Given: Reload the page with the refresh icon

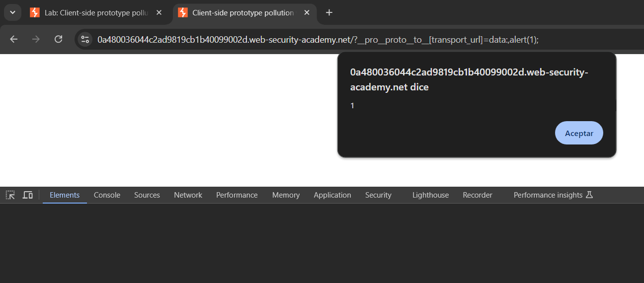Looking at the screenshot, I should click(x=58, y=39).
